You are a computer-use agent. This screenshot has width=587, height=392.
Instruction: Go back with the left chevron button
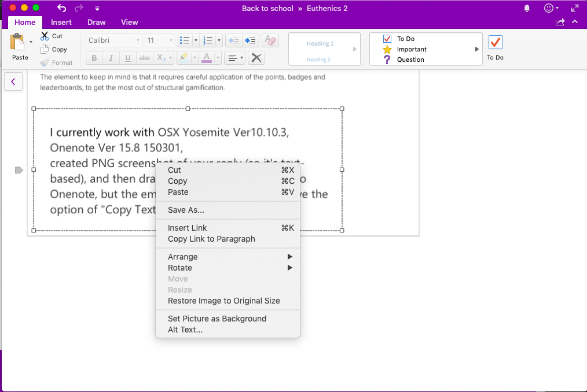(x=13, y=82)
